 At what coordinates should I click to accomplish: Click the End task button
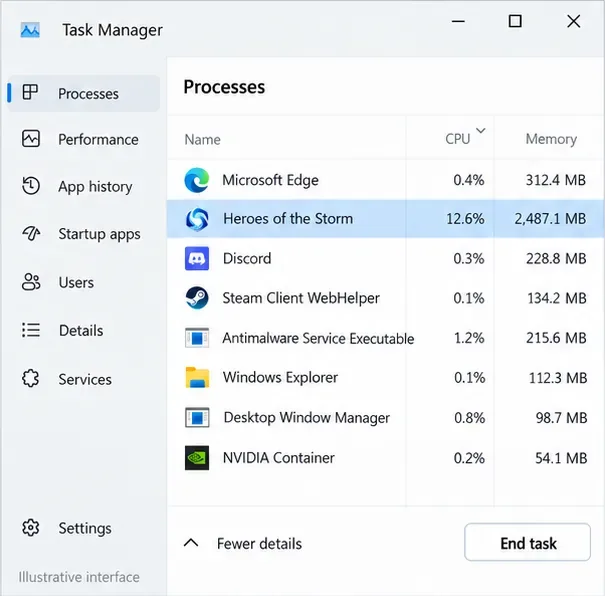pos(527,542)
